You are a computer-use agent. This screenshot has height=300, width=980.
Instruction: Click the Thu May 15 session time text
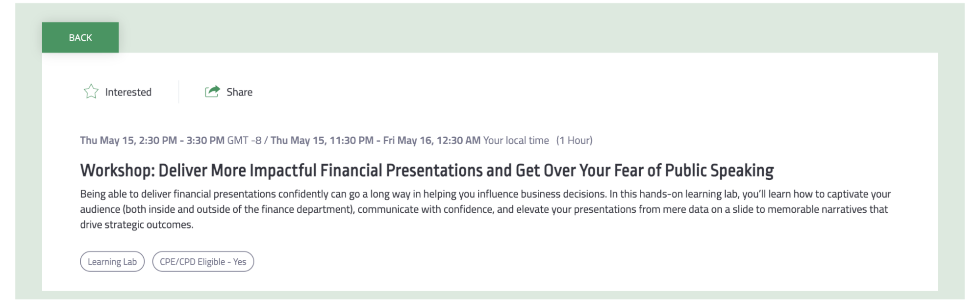click(x=152, y=140)
